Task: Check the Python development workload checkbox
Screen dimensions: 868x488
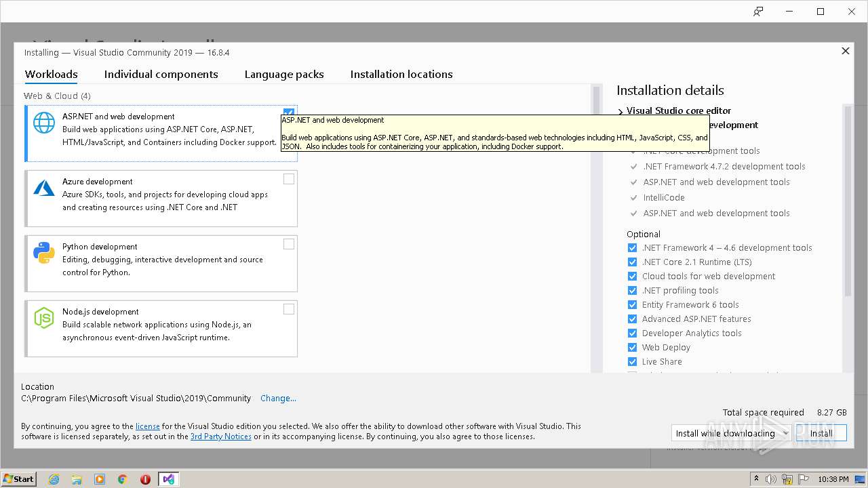Action: coord(289,244)
